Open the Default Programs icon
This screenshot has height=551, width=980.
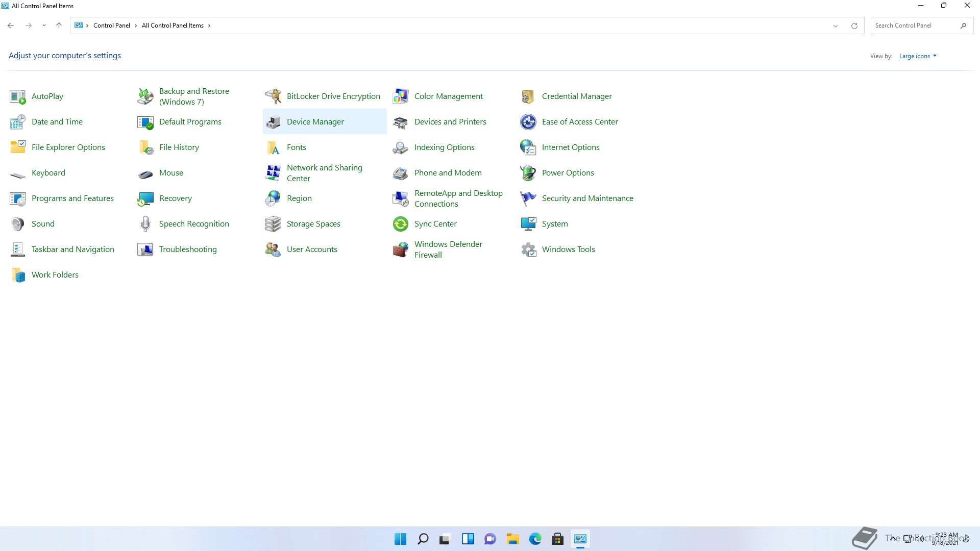[x=145, y=122]
